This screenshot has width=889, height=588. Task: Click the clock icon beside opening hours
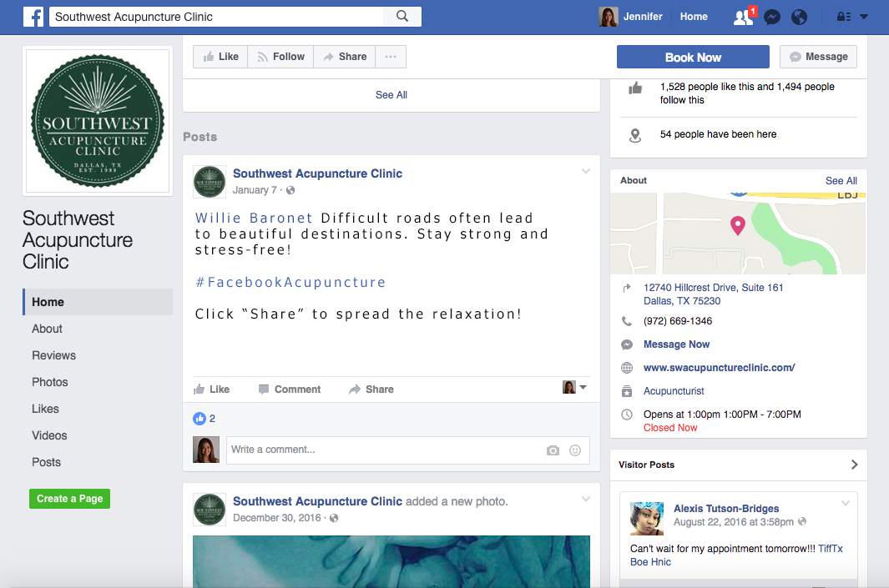coord(627,415)
